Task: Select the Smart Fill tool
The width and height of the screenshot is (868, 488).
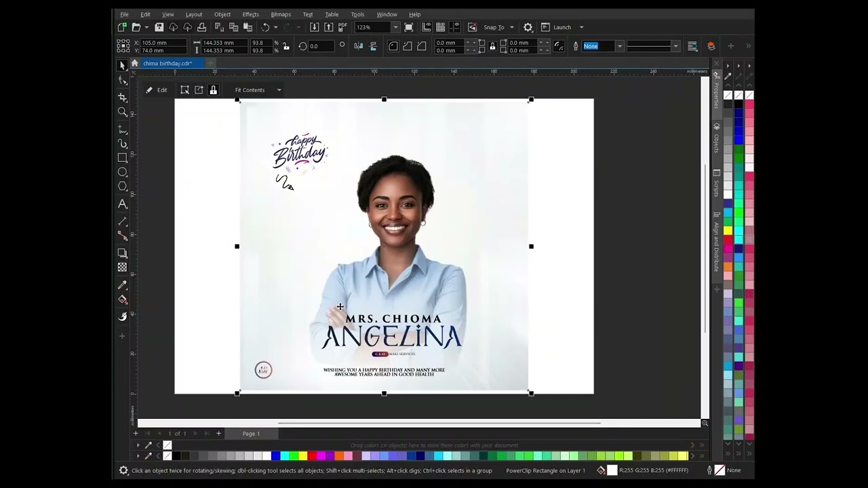Action: point(122,317)
